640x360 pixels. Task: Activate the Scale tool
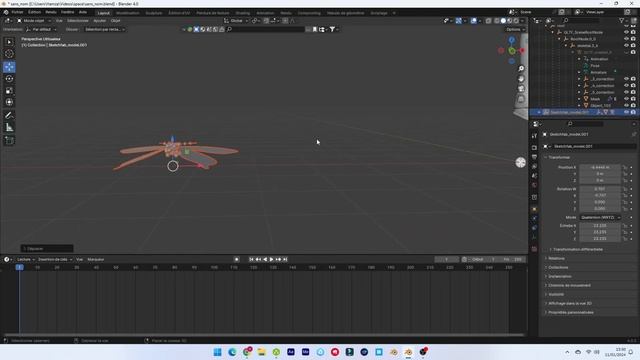(x=9, y=90)
